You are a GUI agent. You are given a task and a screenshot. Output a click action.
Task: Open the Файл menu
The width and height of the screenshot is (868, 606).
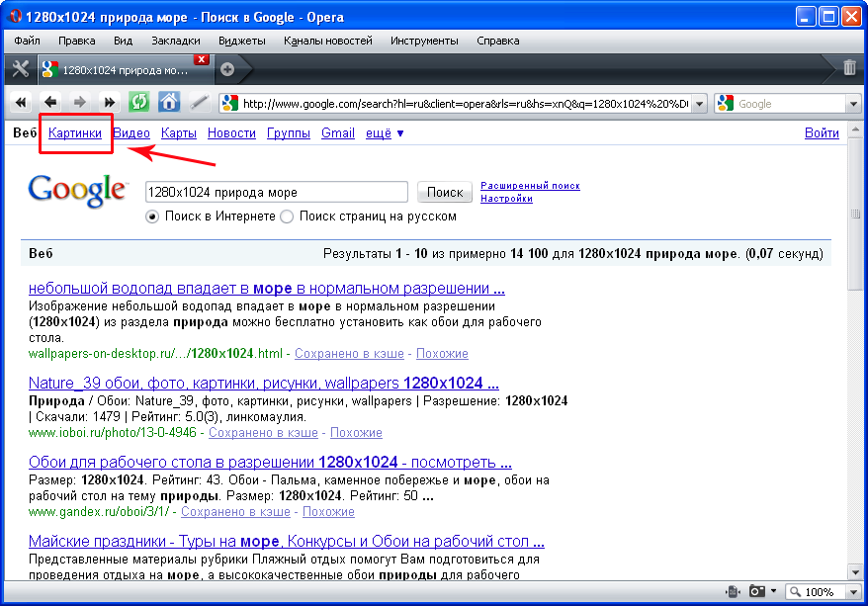coord(27,41)
